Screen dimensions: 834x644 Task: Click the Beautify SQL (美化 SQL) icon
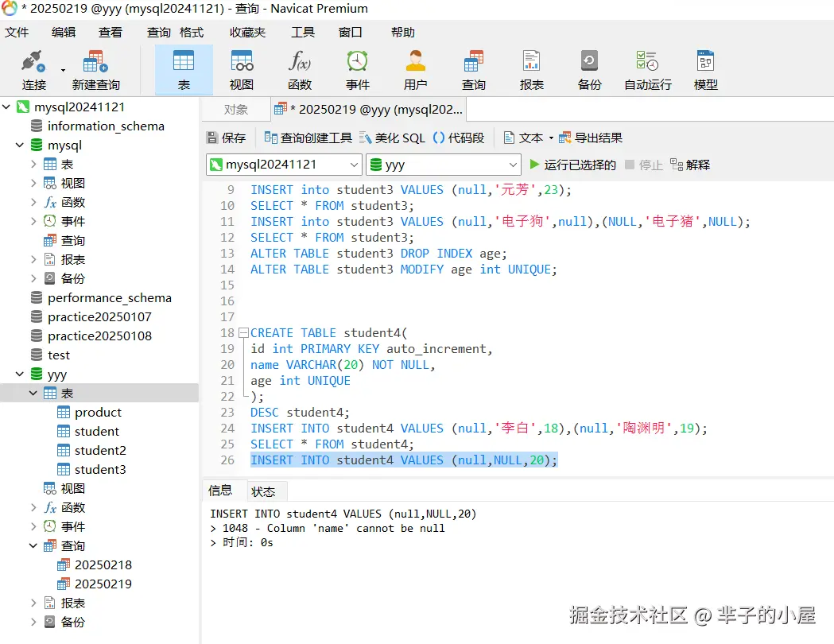click(365, 138)
